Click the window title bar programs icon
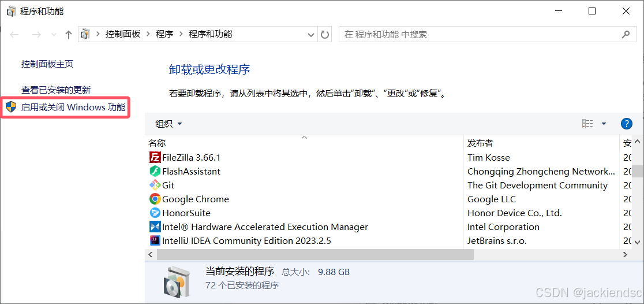Screen dimensions: 644x304 pos(12,11)
